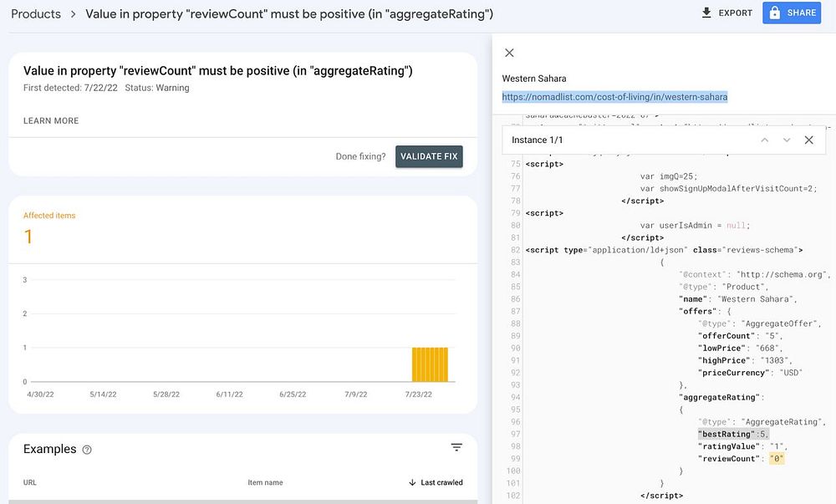Click the Validate Fix button

[x=429, y=156]
